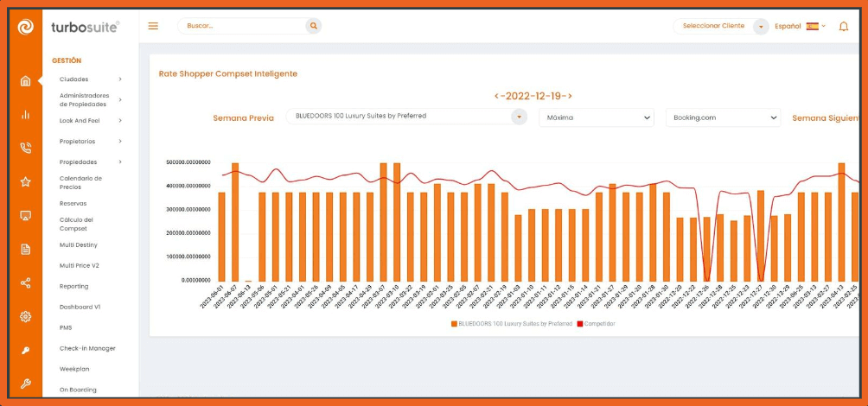Select the star favorites sidebar icon
Viewport: 868px width, 406px height.
click(25, 181)
